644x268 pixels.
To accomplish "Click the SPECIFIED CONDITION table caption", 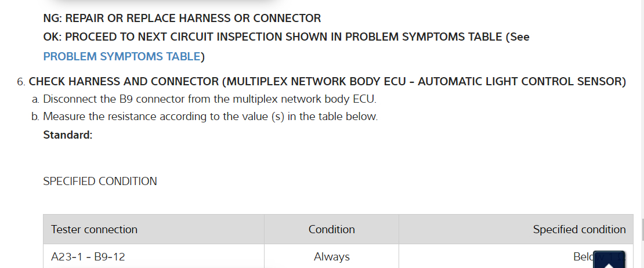I will tap(100, 182).
